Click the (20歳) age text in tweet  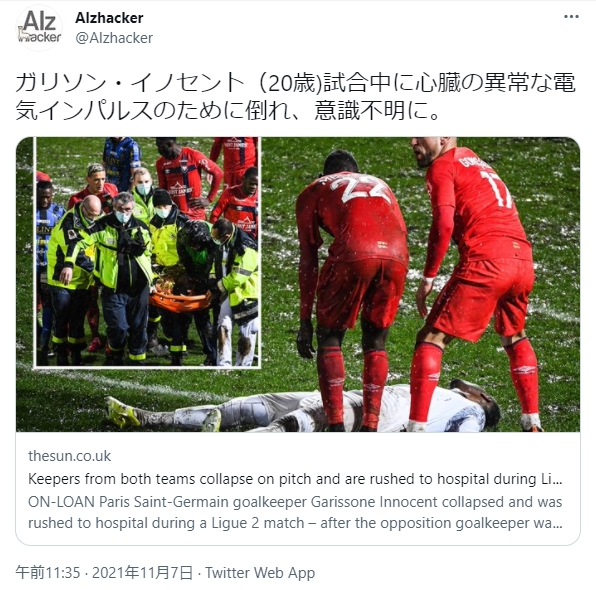[291, 83]
